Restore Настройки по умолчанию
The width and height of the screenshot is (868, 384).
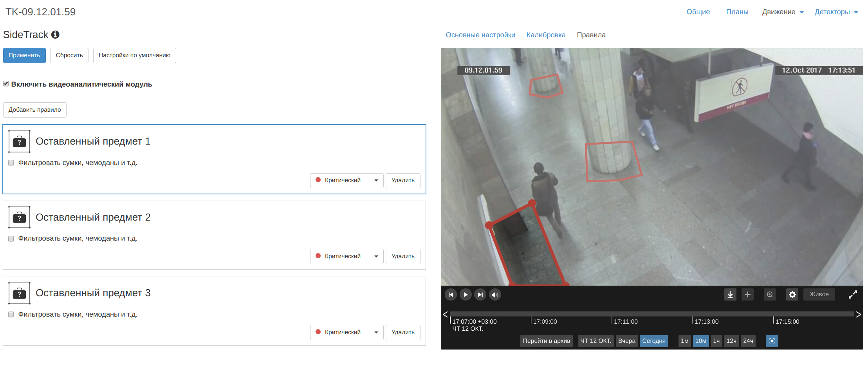(x=135, y=55)
